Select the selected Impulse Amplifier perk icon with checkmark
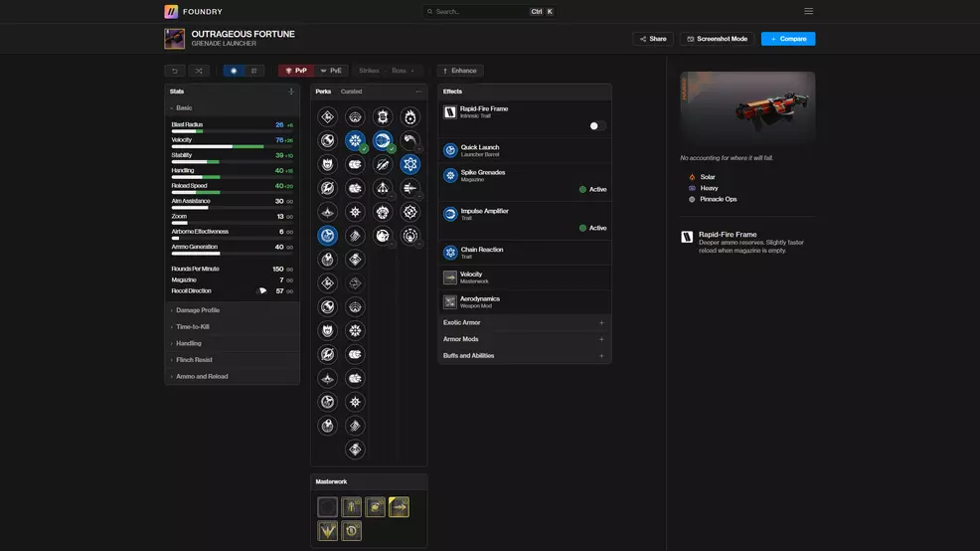Screen dimensions: 980x551 (383, 140)
